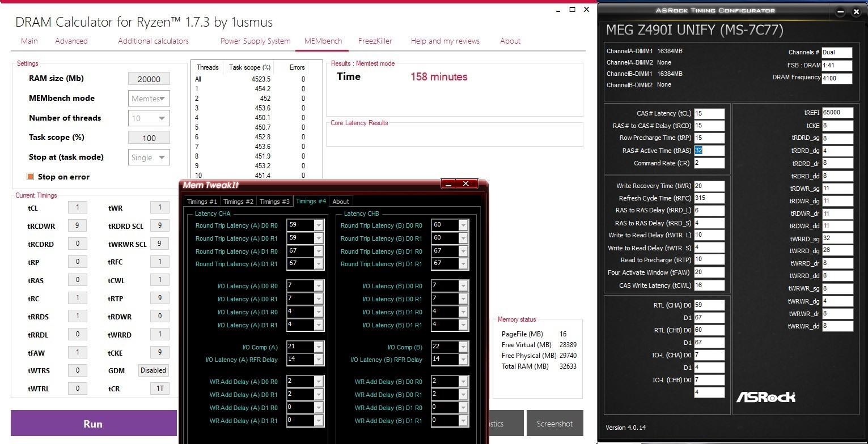Switch to Timings #2 tab in Mem TweakIt

click(238, 201)
